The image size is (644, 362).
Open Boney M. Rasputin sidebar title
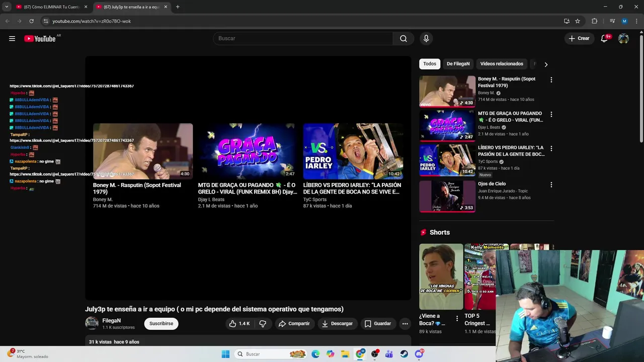tap(507, 82)
